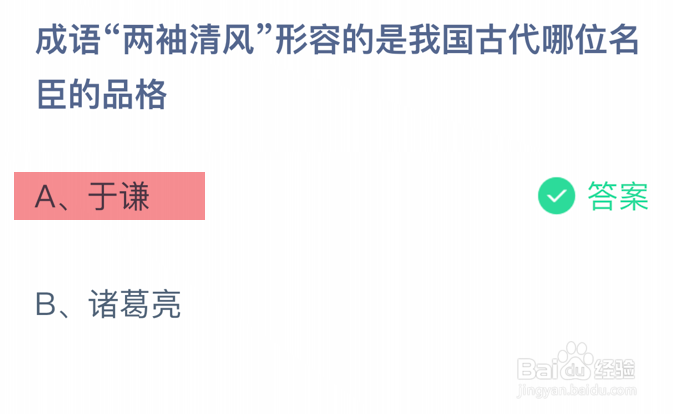Screen dimensions: 674x414
Task: Click the quoted idiom 两袖清风
Action: click(x=188, y=40)
